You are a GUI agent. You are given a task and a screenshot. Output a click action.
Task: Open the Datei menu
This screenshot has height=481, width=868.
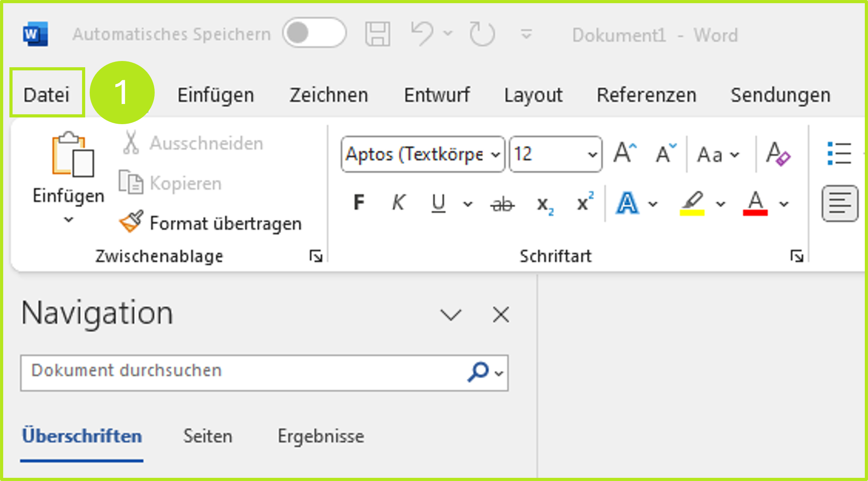pyautogui.click(x=47, y=93)
